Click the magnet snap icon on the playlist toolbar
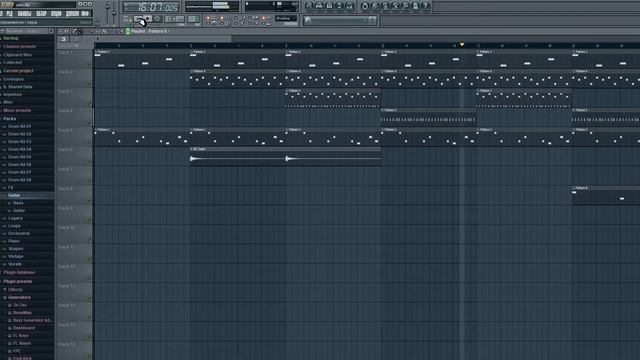This screenshot has width=640, height=360. pos(67,31)
